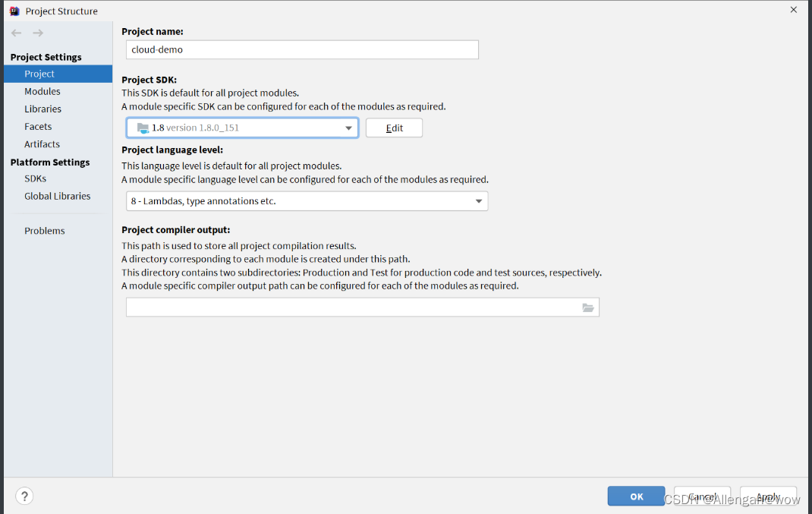Screen dimensions: 812x514
Task: Focus the Project name input field
Action: (x=303, y=50)
